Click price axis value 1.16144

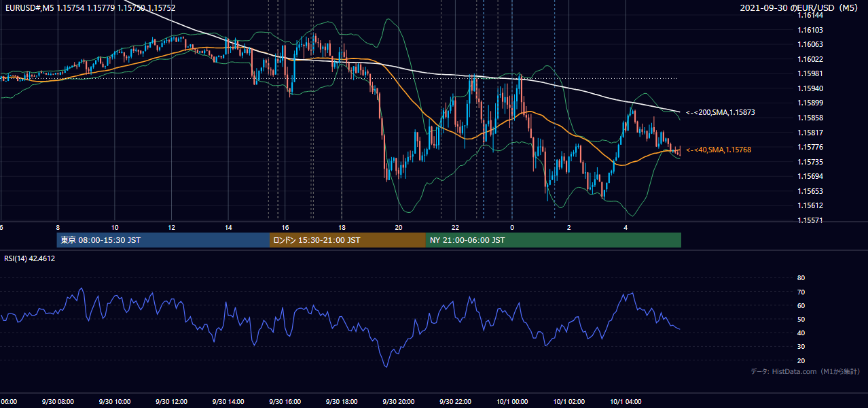[810, 16]
